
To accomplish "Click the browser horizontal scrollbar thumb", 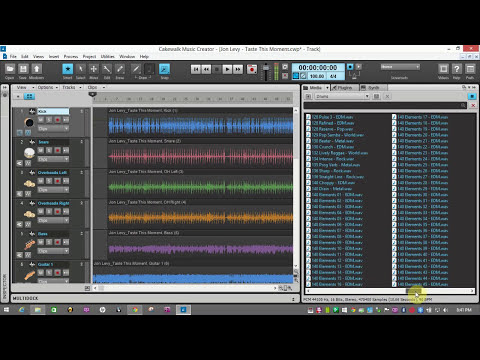I will (x=413, y=291).
